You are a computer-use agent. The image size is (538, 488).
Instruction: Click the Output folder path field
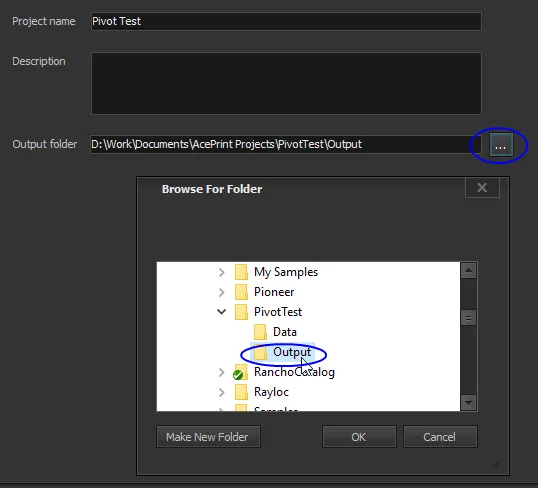point(285,144)
